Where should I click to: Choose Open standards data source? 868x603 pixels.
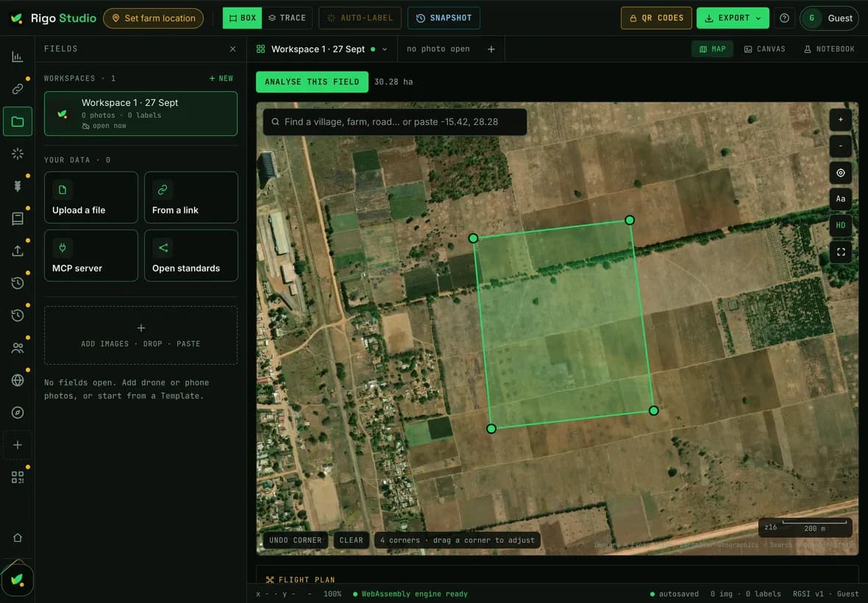click(x=191, y=256)
